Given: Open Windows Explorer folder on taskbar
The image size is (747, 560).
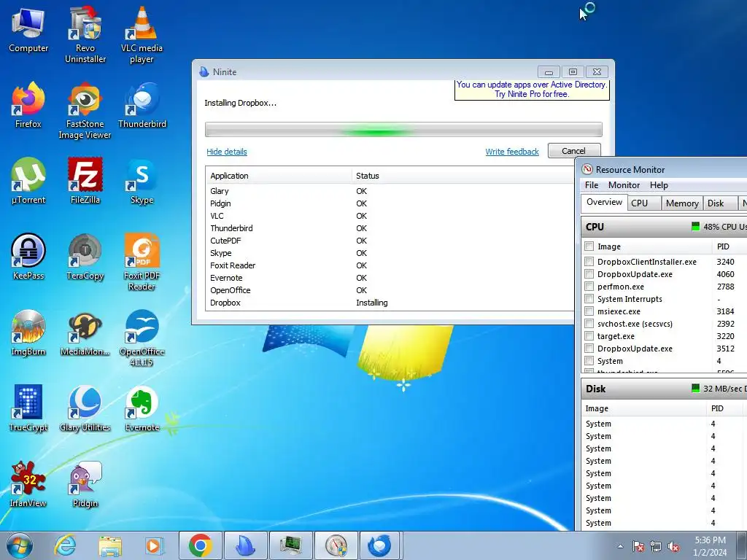Looking at the screenshot, I should pyautogui.click(x=109, y=545).
